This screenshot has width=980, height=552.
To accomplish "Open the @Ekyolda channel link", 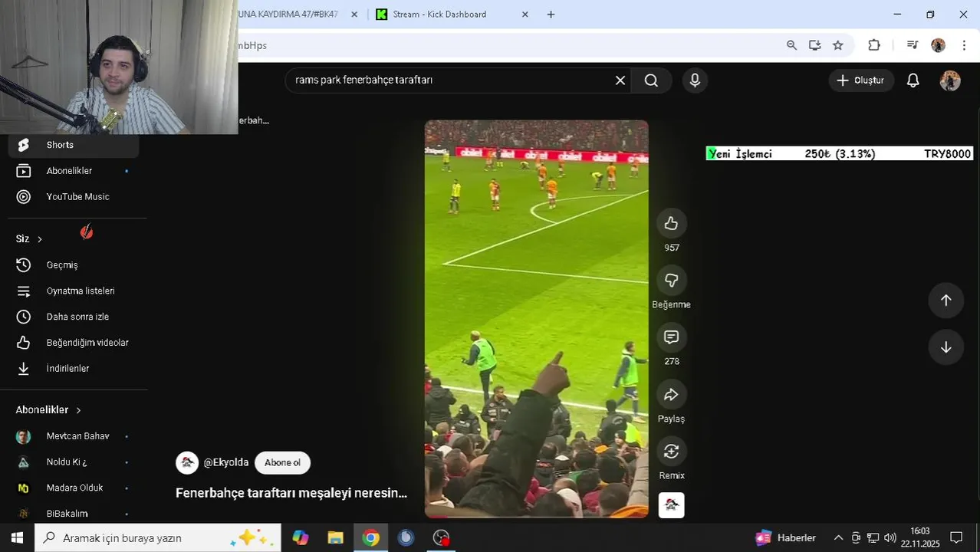I will (x=225, y=463).
